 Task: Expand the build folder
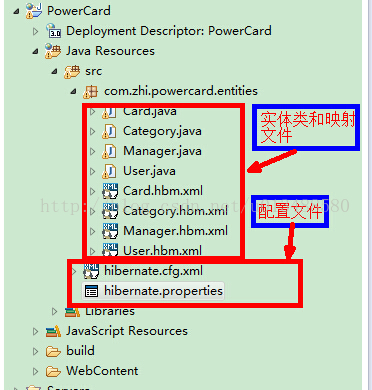point(35,351)
